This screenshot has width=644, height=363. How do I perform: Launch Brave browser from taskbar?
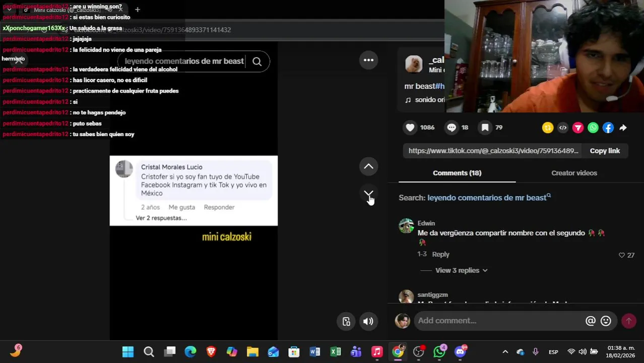pyautogui.click(x=211, y=352)
